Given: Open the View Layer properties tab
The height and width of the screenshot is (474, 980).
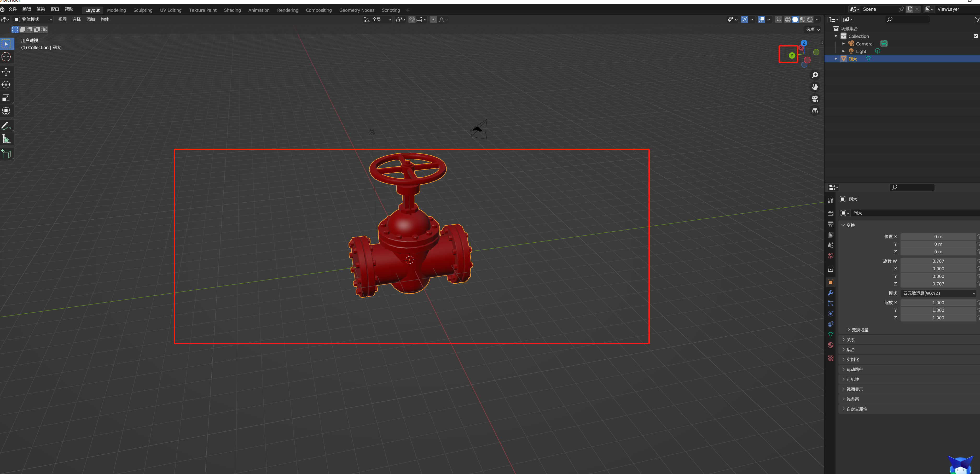Looking at the screenshot, I should [831, 235].
